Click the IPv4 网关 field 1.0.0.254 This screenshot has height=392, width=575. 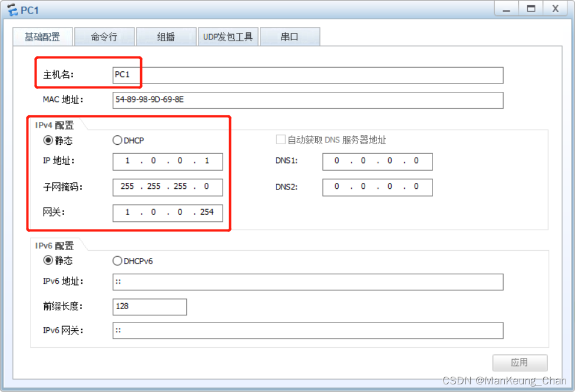[x=167, y=213]
